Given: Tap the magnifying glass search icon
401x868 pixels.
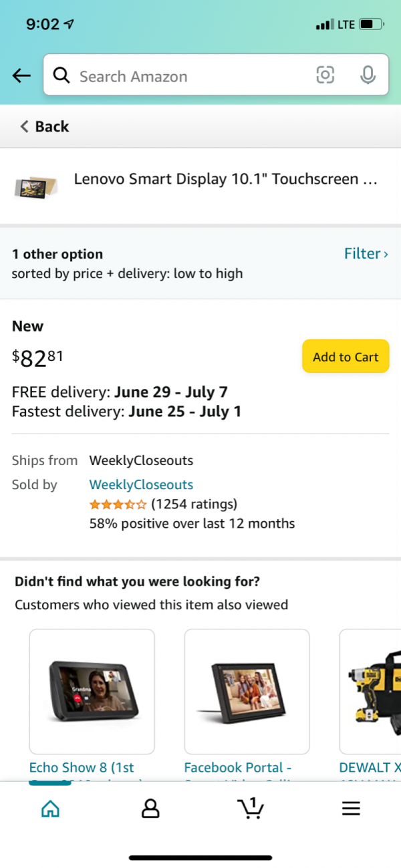Looking at the screenshot, I should click(x=61, y=76).
